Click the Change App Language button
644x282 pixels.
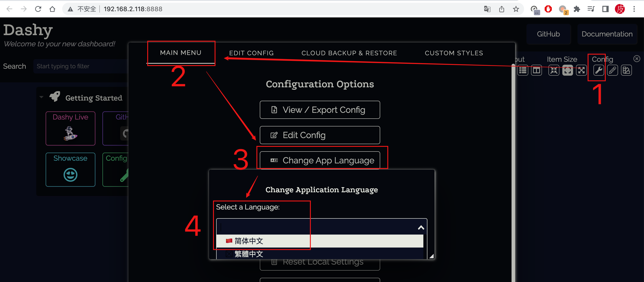point(320,160)
